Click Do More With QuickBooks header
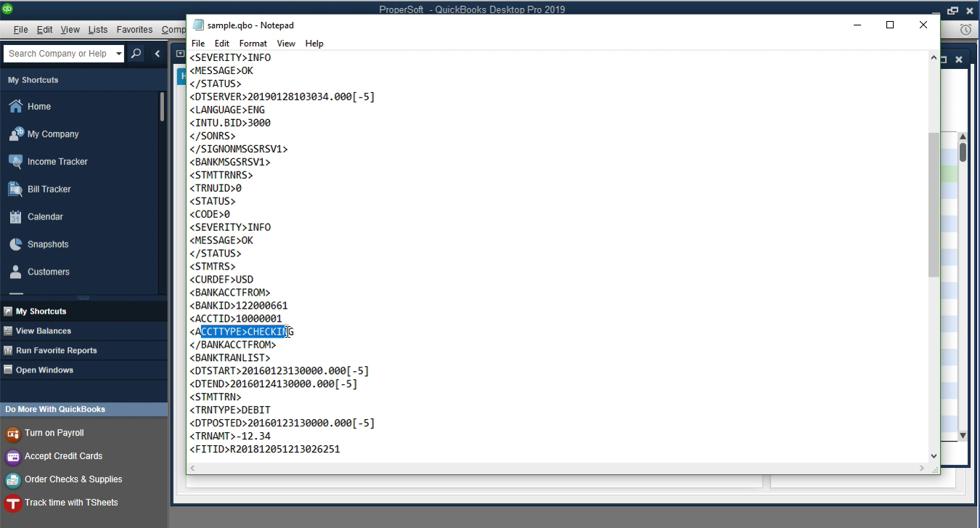The height and width of the screenshot is (528, 980). (x=84, y=409)
